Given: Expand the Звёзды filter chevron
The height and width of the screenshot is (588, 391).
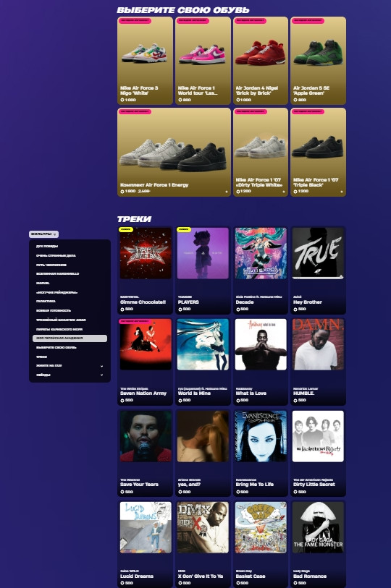Looking at the screenshot, I should (x=101, y=375).
